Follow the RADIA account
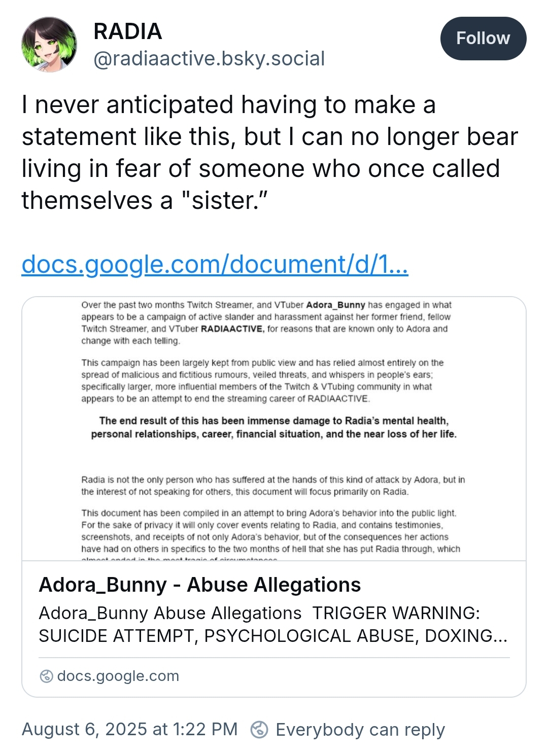The width and height of the screenshot is (548, 756). (x=483, y=39)
